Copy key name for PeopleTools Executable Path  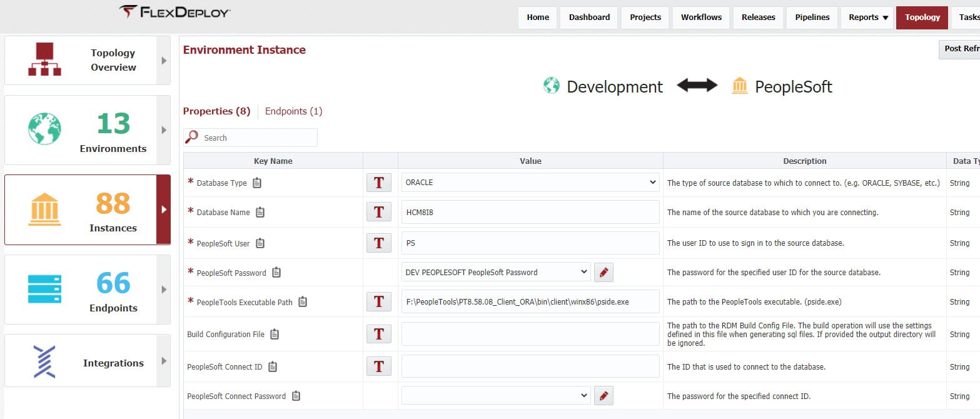pos(303,302)
